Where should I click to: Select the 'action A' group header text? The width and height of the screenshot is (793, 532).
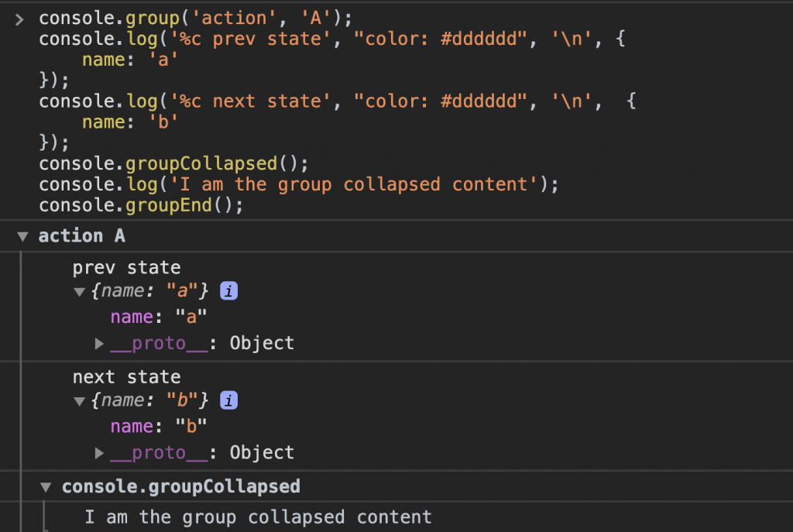[82, 236]
